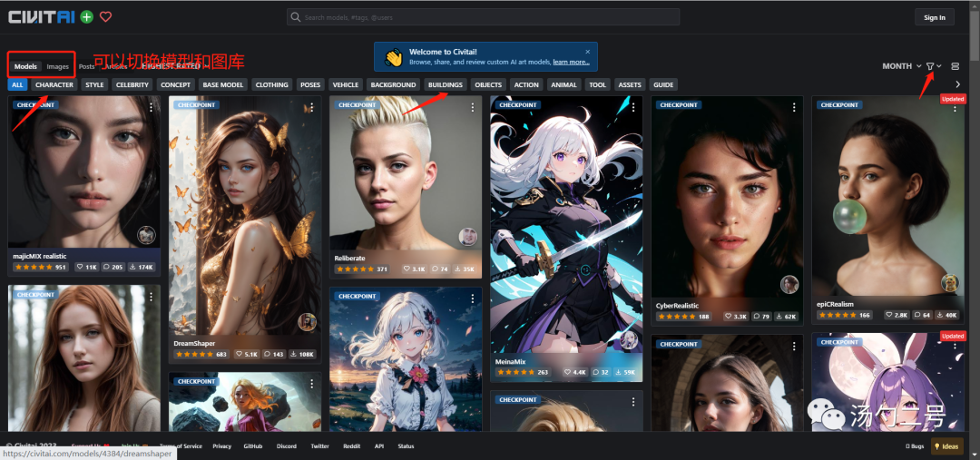
Task: Open the filter funnel menu
Action: tap(931, 66)
